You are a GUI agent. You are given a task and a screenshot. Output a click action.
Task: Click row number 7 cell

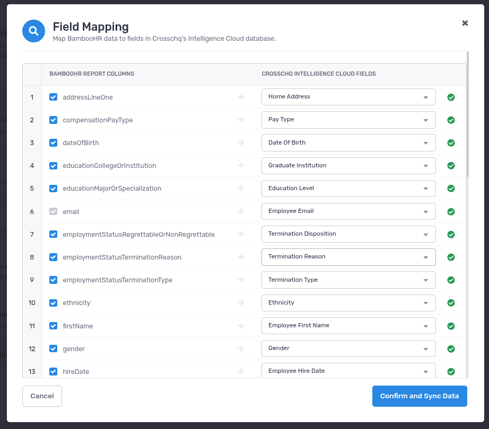(x=32, y=234)
